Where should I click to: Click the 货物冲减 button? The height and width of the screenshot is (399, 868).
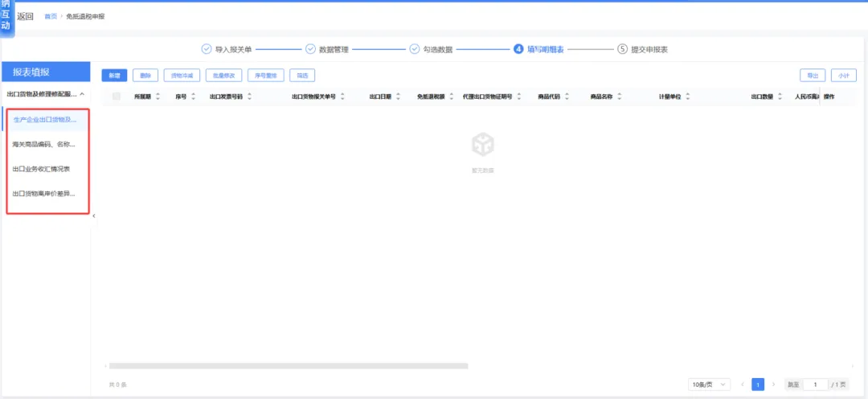182,76
